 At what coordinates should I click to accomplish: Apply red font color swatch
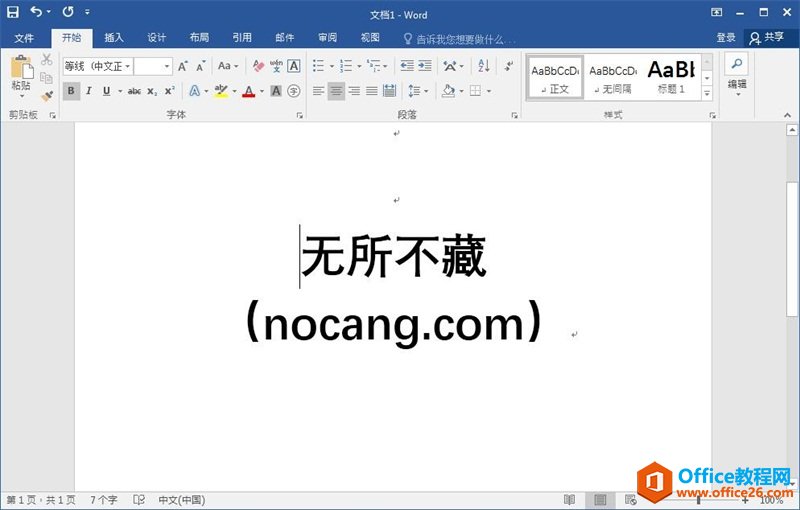click(248, 91)
